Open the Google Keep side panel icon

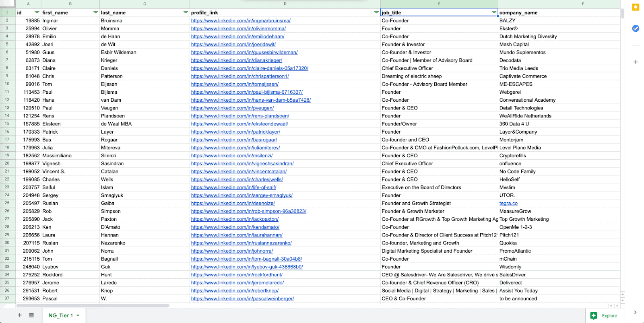(x=636, y=7)
